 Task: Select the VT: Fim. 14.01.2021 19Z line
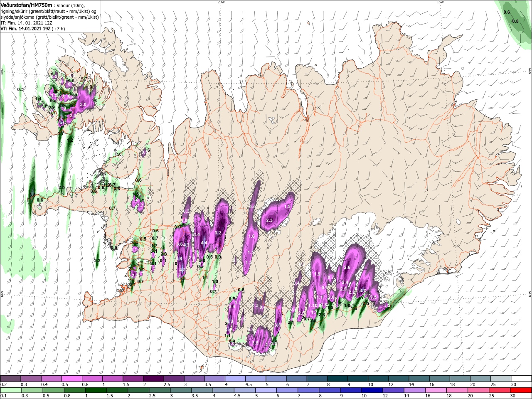32,29
